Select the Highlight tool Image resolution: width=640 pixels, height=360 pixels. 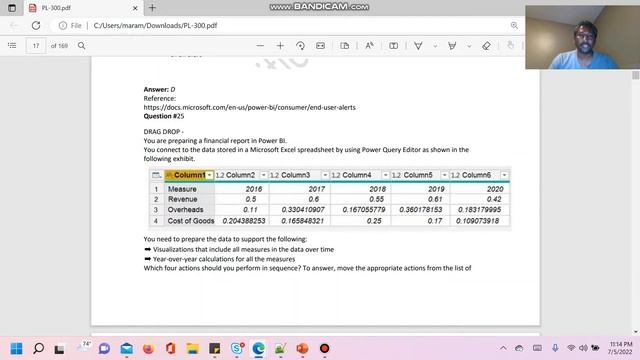pos(452,46)
